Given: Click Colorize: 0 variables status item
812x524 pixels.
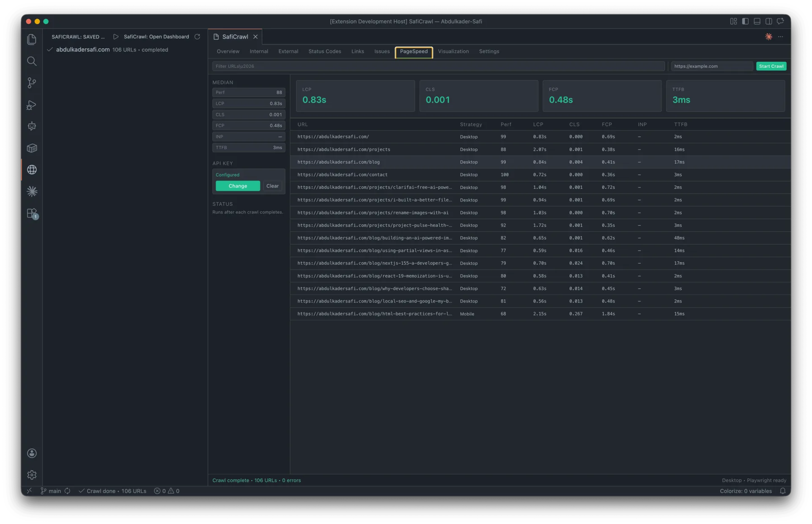Looking at the screenshot, I should (746, 491).
